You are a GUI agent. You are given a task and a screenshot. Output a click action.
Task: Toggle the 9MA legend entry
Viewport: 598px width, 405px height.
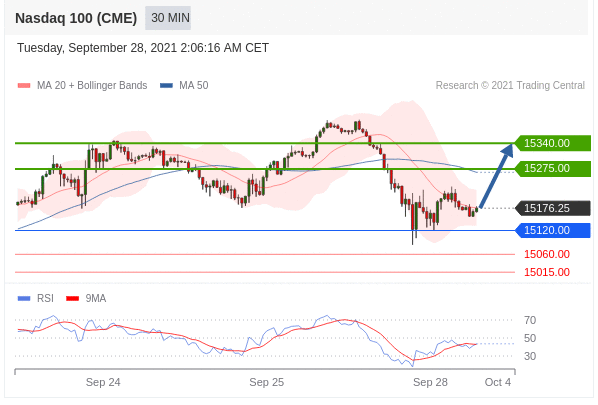pos(86,298)
